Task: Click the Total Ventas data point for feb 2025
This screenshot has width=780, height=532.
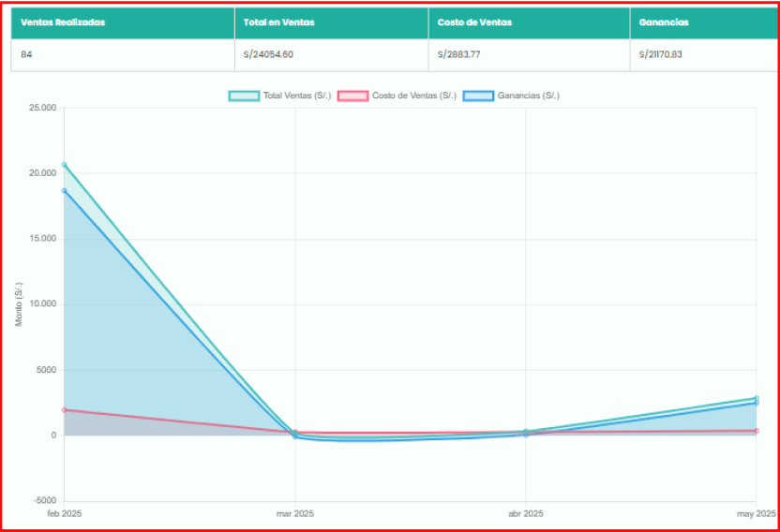Action: point(65,165)
